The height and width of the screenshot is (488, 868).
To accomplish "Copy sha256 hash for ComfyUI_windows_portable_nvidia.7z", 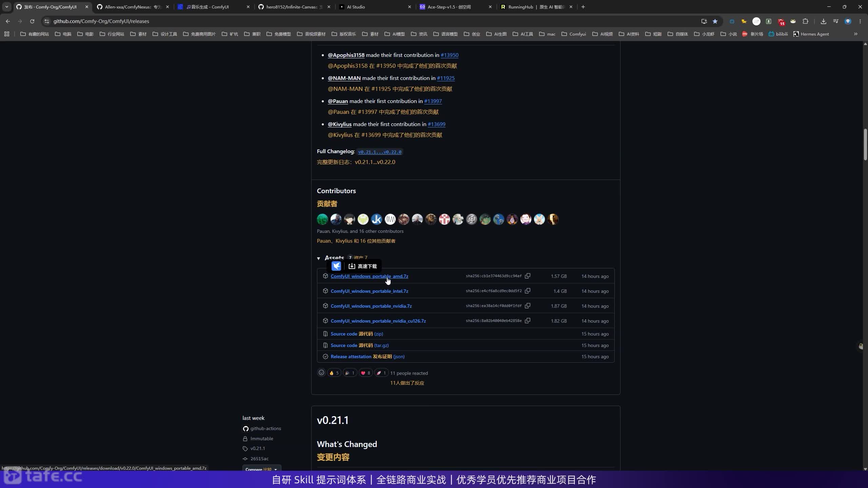I will [x=528, y=306].
